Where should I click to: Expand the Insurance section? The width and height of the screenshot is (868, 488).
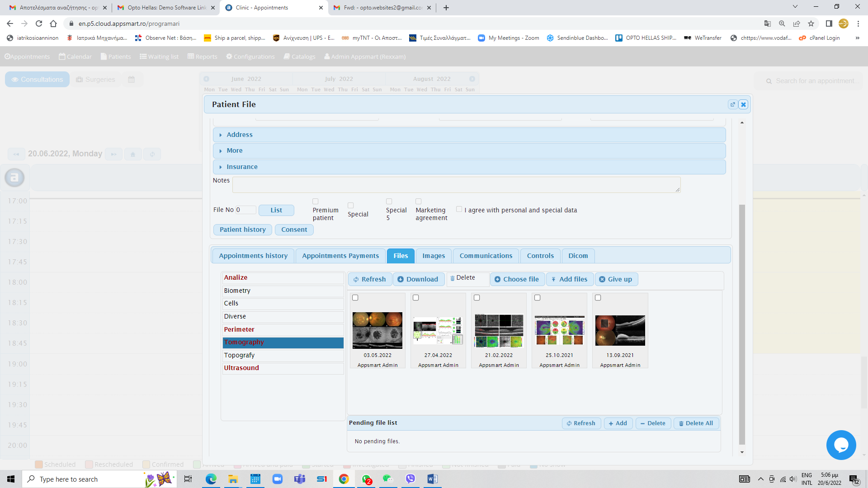(469, 167)
